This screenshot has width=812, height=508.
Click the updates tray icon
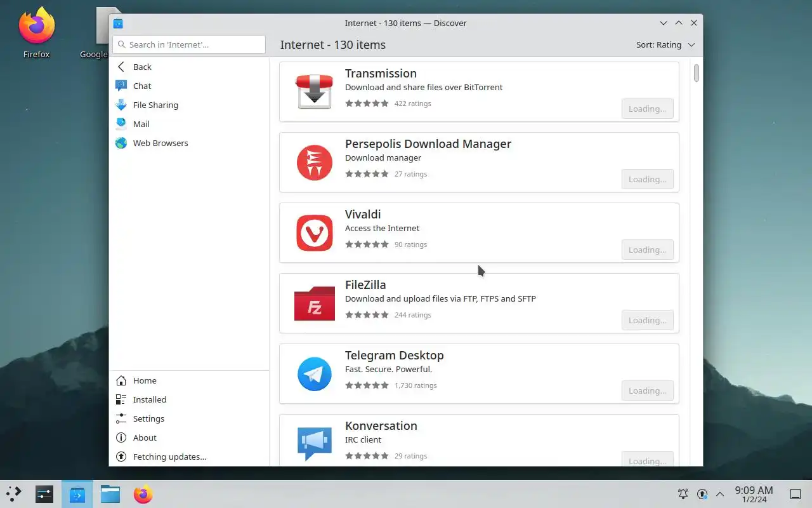[x=702, y=494]
